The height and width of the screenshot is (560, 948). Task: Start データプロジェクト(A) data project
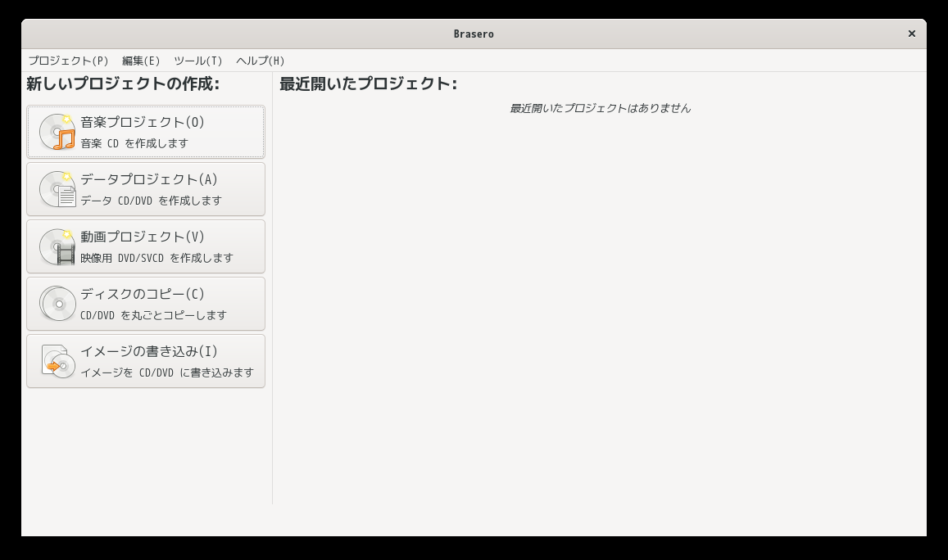(146, 189)
